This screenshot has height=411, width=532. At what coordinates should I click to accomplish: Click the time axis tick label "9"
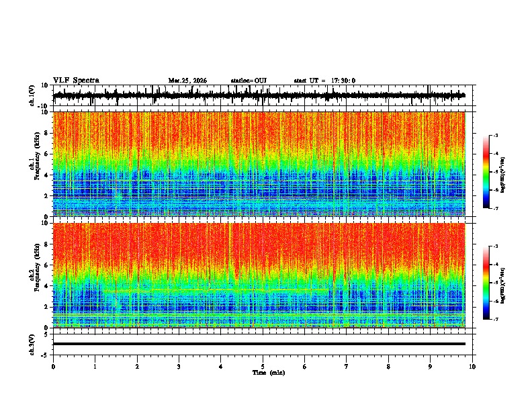(x=430, y=367)
